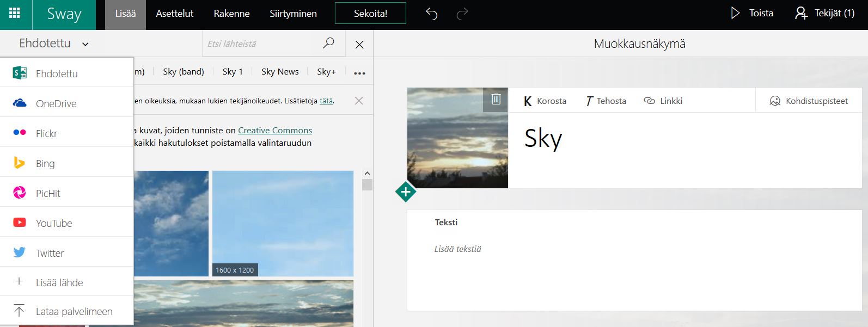This screenshot has width=868, height=327.
Task: Show more suggestions with ellipsis button
Action: tap(359, 72)
